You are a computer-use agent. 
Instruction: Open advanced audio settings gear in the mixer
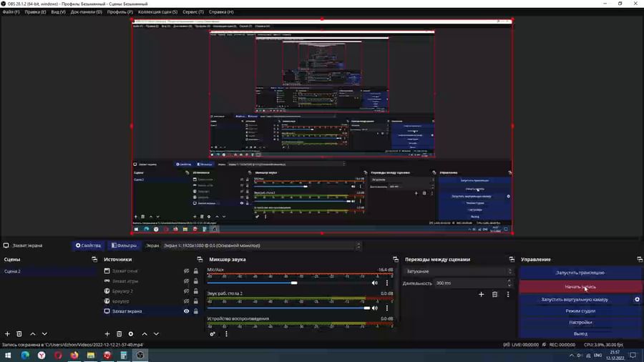point(213,333)
